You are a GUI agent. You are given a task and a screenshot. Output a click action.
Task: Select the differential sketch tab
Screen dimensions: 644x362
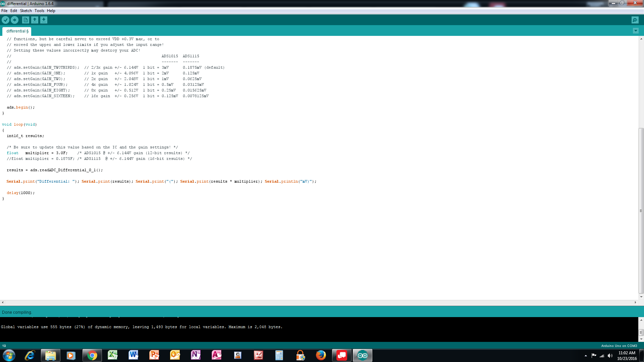click(x=17, y=31)
